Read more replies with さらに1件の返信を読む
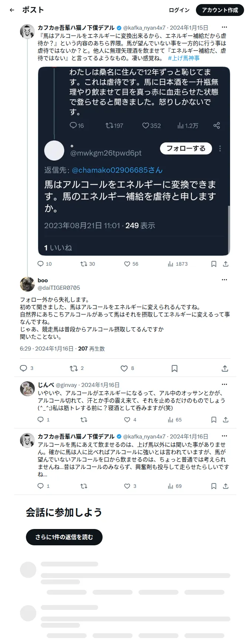Image resolution: width=250 pixels, height=644 pixels. [64, 537]
